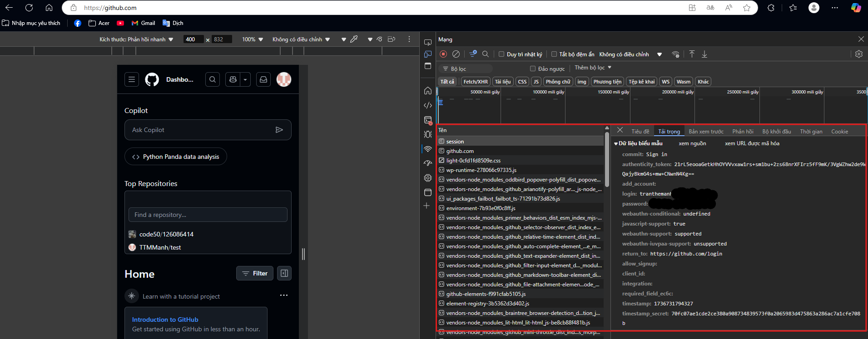Image resolution: width=868 pixels, height=339 pixels.
Task: Open the zoom 100% dropdown
Action: click(253, 39)
